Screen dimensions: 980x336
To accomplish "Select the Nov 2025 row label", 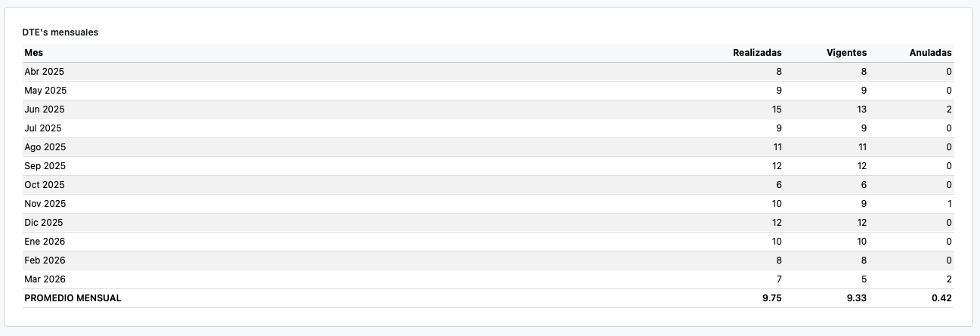I will (x=45, y=204).
